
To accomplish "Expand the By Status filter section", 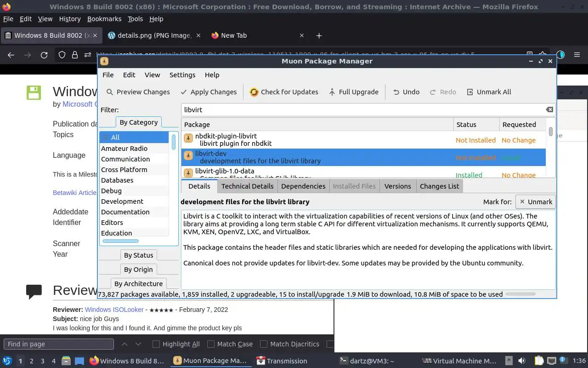I will [x=138, y=255].
